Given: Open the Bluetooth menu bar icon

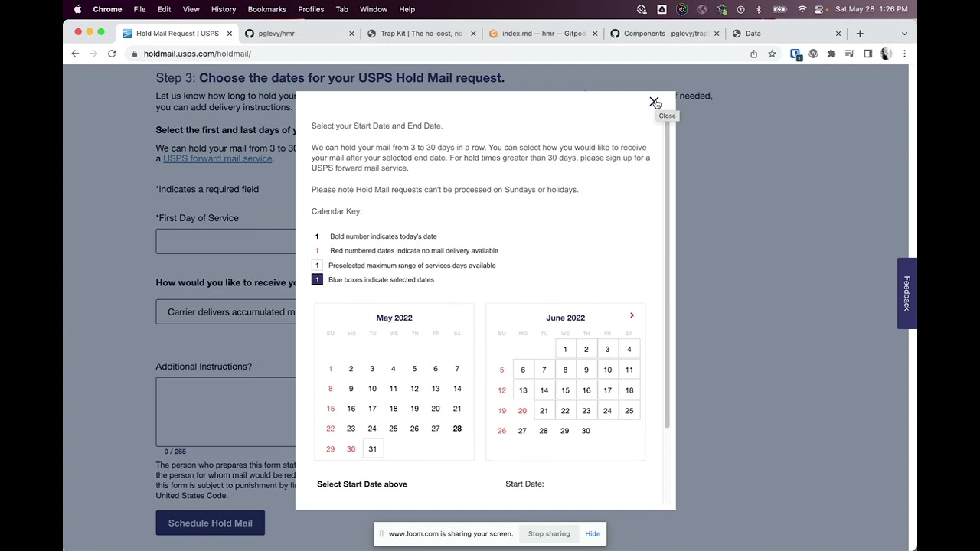Looking at the screenshot, I should coord(759,9).
